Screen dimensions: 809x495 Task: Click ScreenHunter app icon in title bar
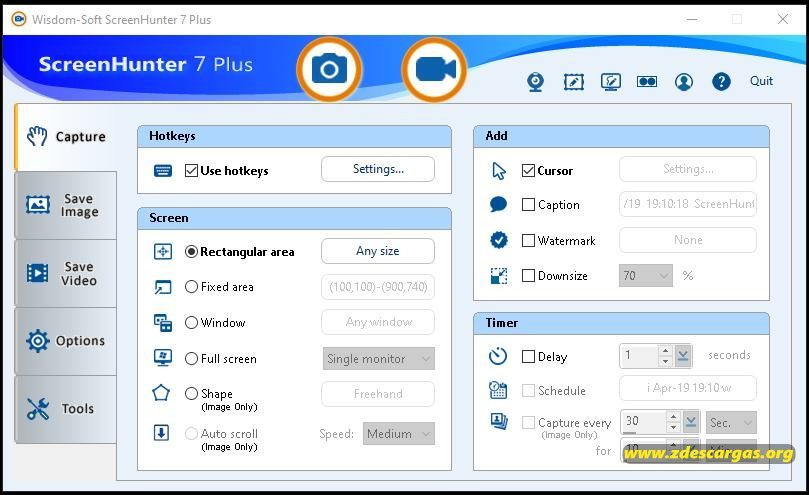point(19,19)
